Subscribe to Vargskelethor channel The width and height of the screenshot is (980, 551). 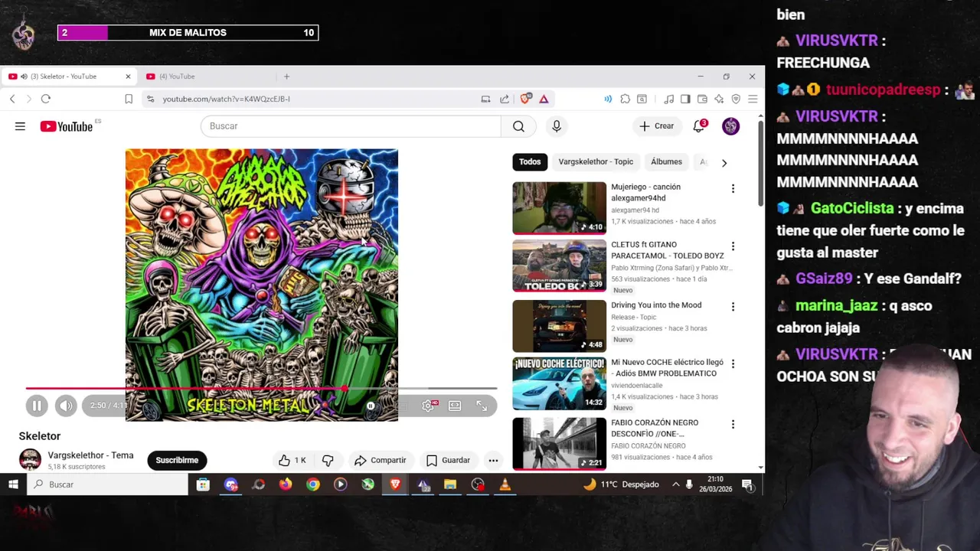pyautogui.click(x=177, y=460)
